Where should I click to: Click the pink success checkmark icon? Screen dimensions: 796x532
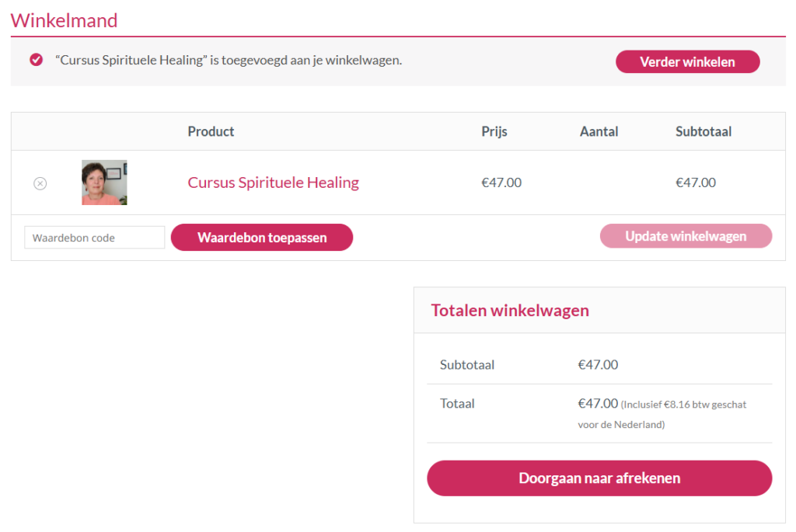36,60
